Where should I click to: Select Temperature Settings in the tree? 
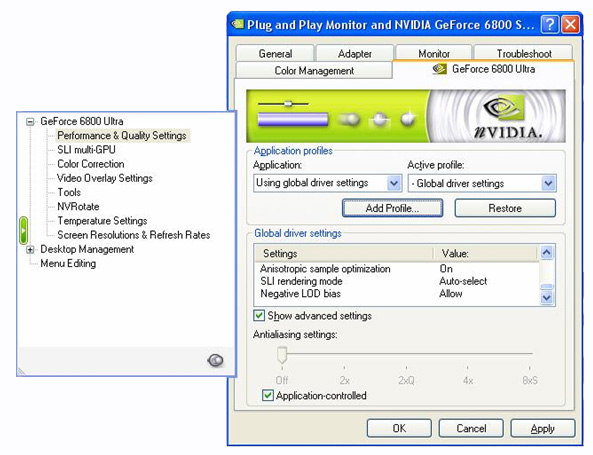pos(102,221)
